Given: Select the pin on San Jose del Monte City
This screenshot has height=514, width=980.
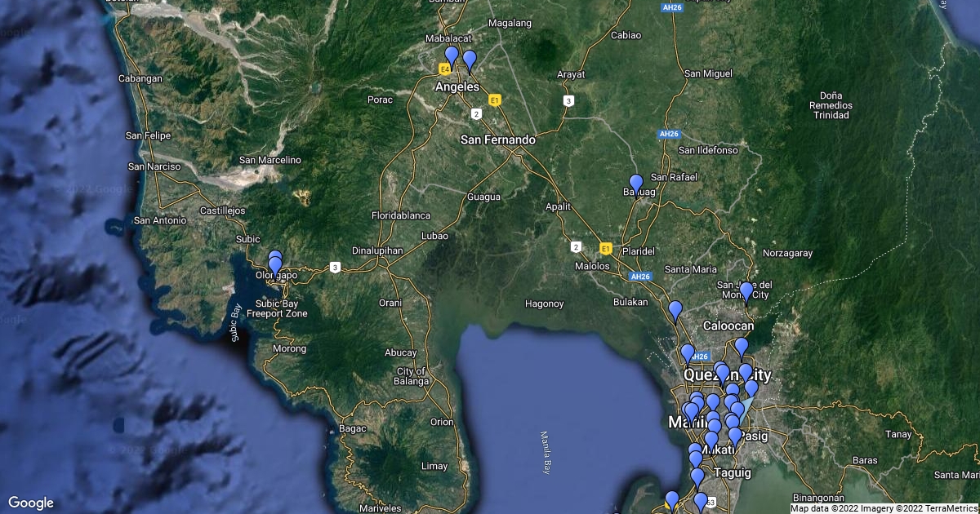Looking at the screenshot, I should tap(746, 291).
